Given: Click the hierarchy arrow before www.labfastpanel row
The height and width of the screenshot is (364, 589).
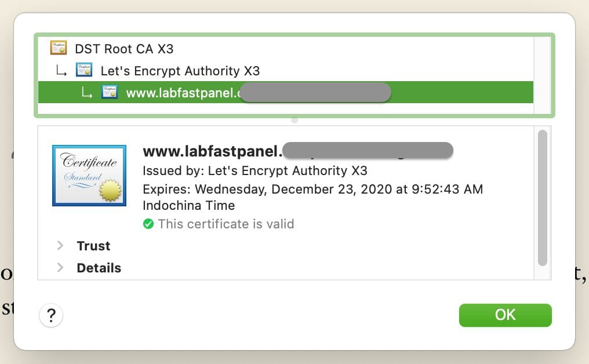Looking at the screenshot, I should [x=86, y=93].
